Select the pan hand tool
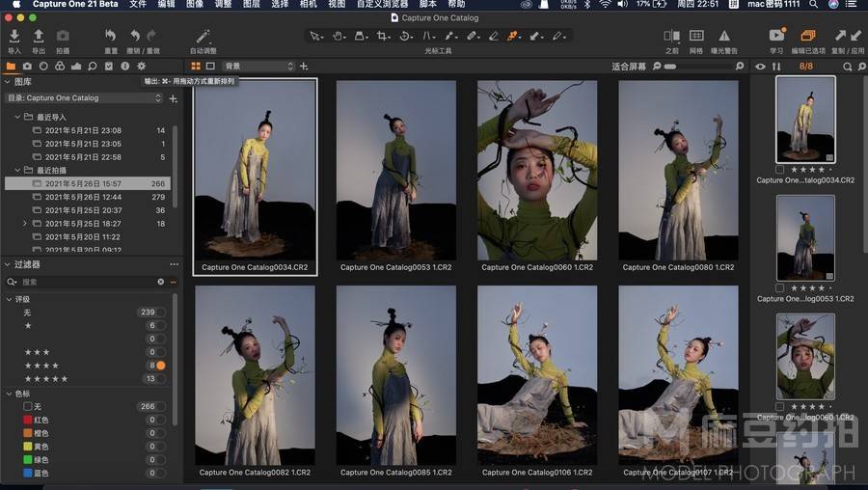This screenshot has width=868, height=490. click(x=338, y=36)
